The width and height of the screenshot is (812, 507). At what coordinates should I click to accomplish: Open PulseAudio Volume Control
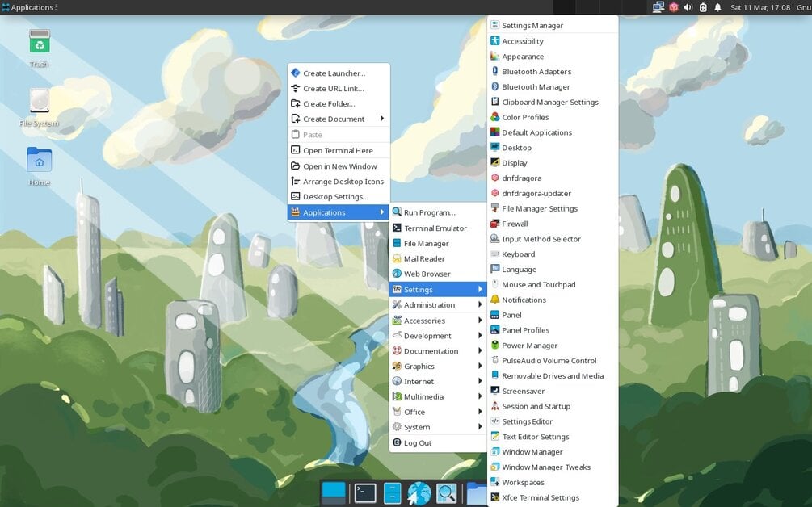[x=553, y=361]
